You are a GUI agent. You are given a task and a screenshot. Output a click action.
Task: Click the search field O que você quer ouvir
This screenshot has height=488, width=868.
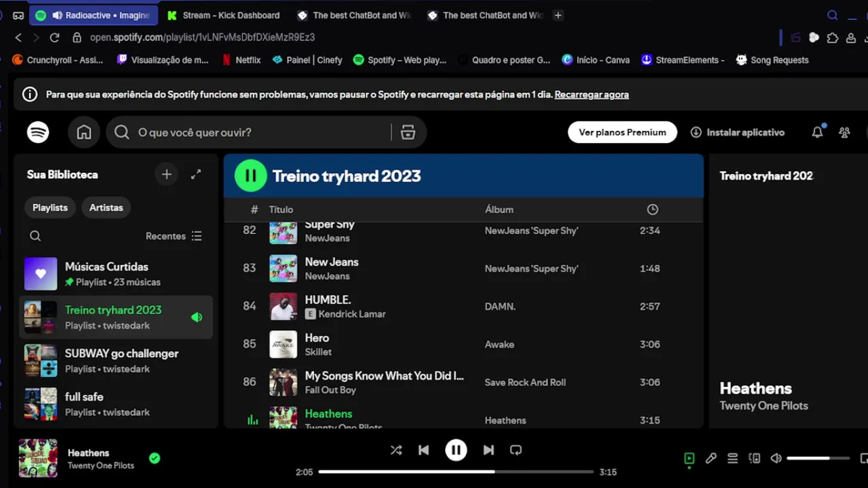pos(261,132)
